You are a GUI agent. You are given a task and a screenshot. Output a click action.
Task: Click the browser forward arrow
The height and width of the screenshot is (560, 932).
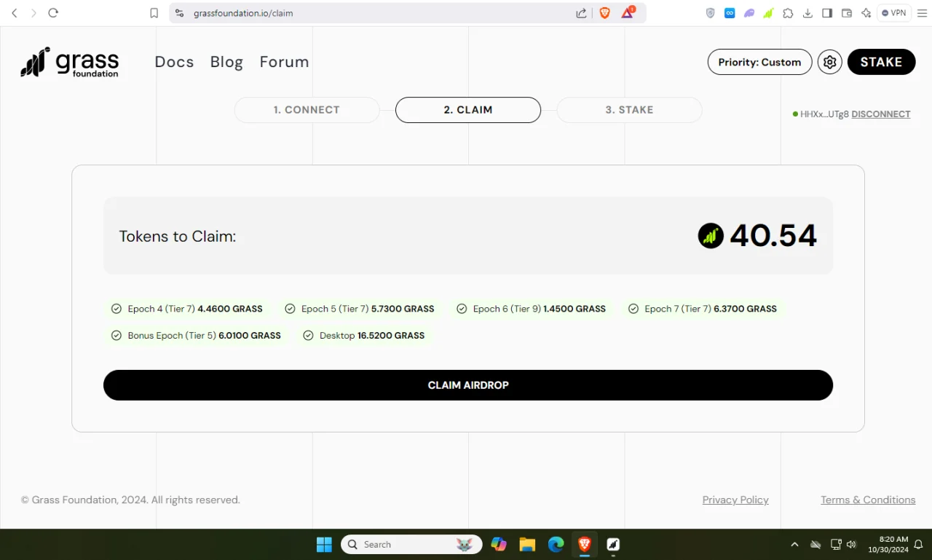(x=33, y=13)
